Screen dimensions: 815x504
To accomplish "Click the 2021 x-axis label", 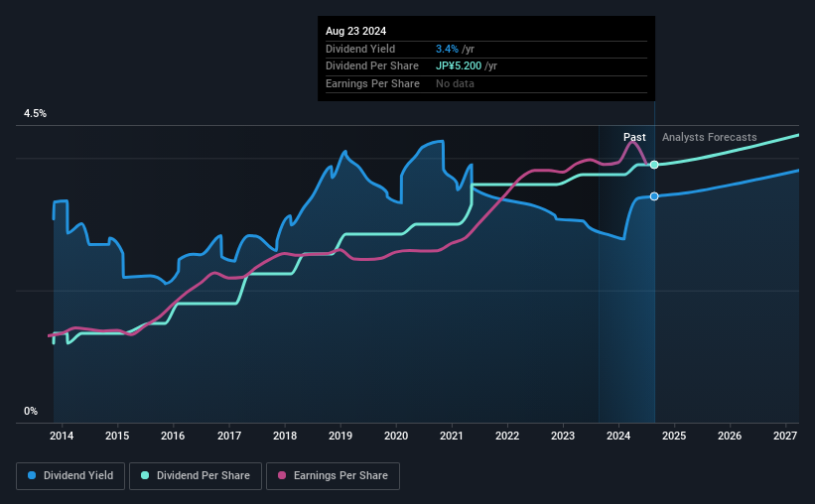I will (x=451, y=436).
